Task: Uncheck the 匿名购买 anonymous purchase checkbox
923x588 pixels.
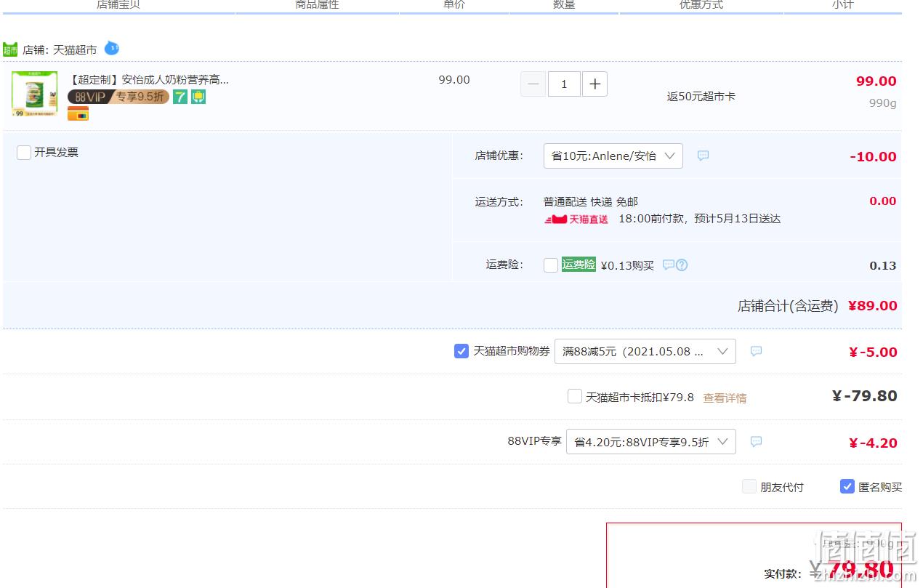Action: point(847,486)
